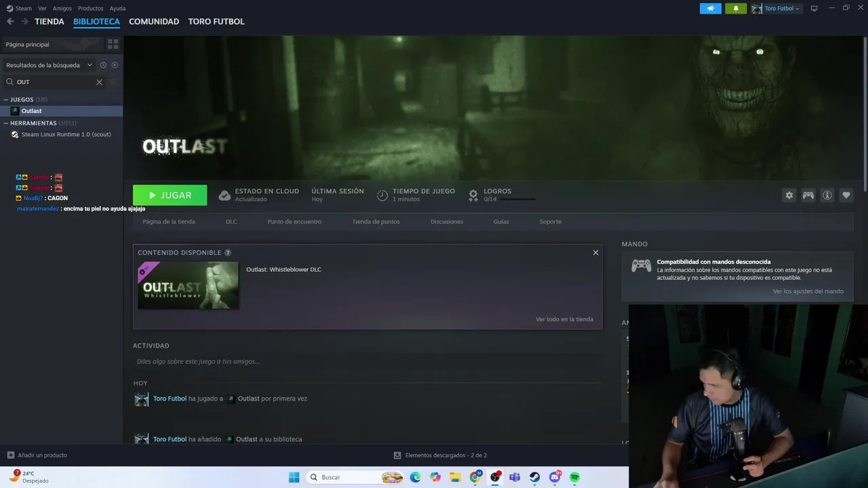Open Steam big picture display icon
The width and height of the screenshot is (868, 488).
814,8
